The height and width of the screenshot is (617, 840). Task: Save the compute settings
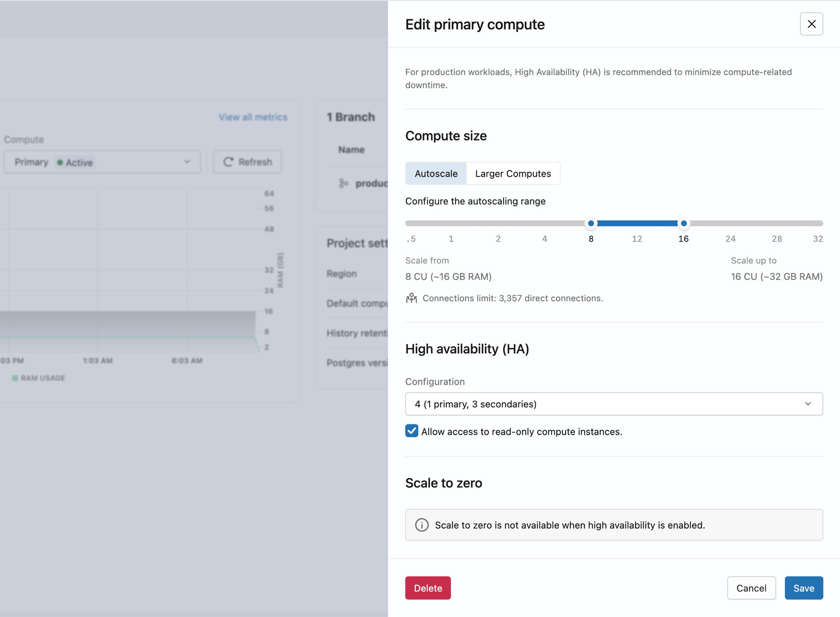tap(803, 588)
